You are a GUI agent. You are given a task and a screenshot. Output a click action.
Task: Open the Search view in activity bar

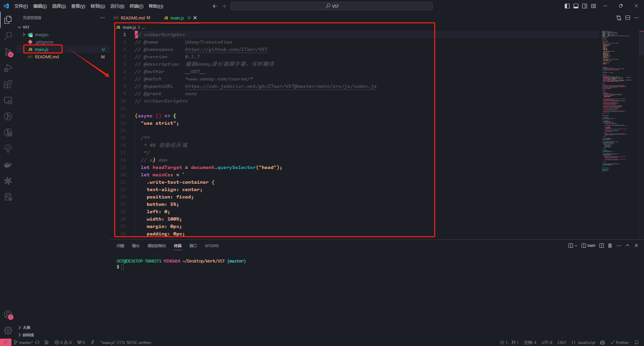click(8, 36)
